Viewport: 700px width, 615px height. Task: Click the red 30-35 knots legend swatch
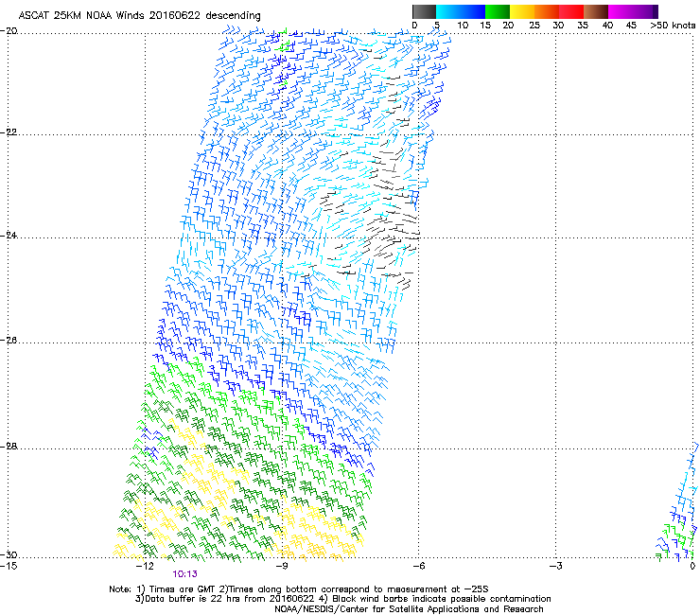click(x=571, y=11)
